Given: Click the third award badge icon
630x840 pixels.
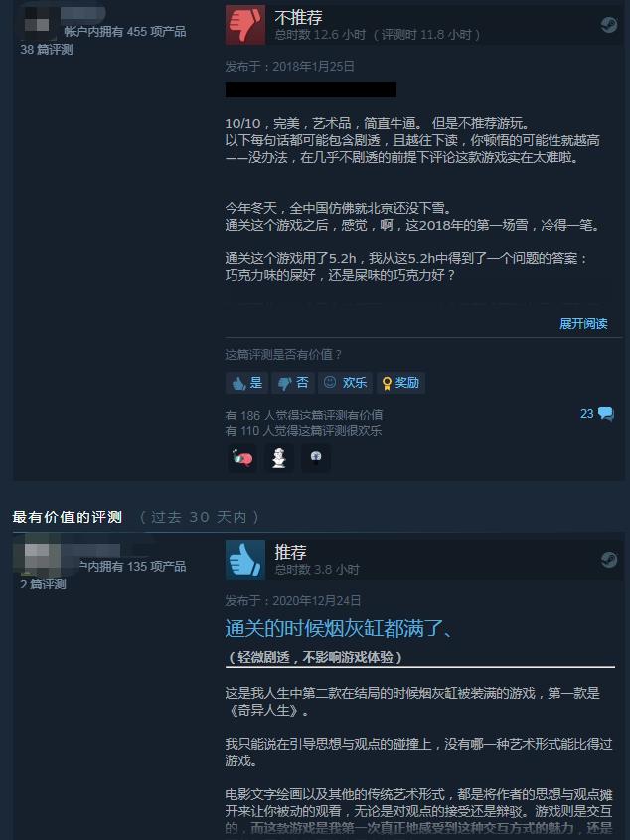Looking at the screenshot, I should click(316, 458).
